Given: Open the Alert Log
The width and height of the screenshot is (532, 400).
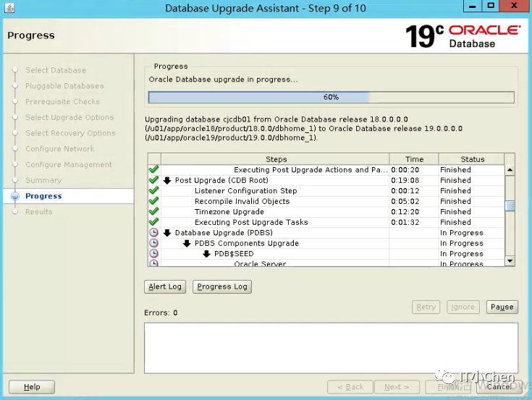Looking at the screenshot, I should point(165,286).
